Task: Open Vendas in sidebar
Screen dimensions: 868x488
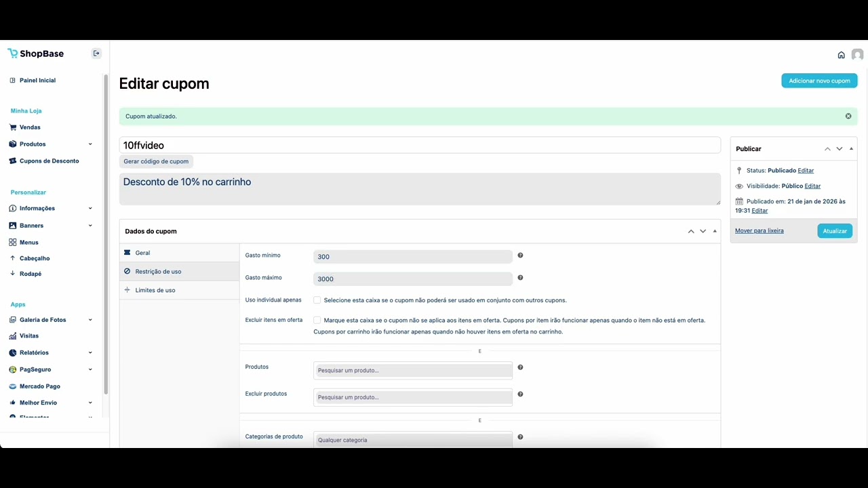Action: pos(30,127)
